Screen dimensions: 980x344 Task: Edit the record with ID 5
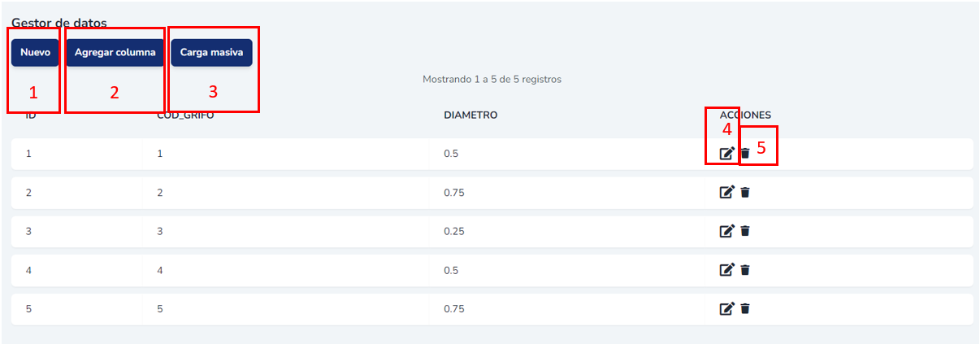point(727,308)
